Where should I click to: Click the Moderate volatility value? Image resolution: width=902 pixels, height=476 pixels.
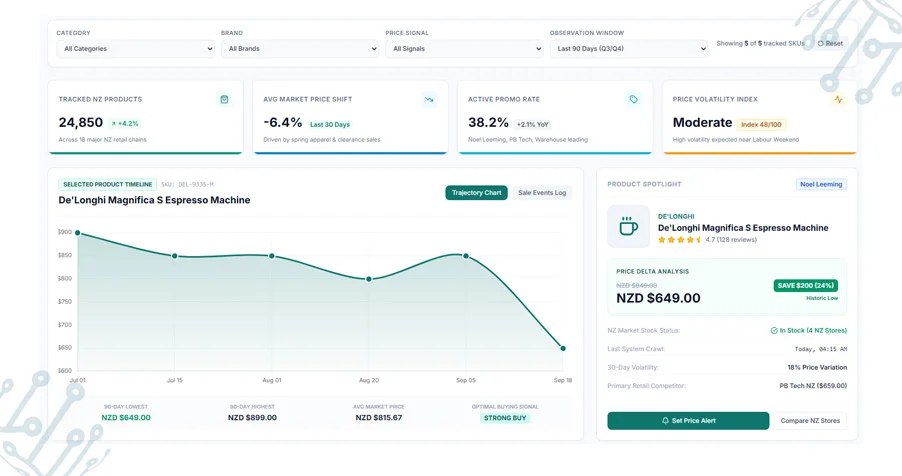tap(702, 123)
